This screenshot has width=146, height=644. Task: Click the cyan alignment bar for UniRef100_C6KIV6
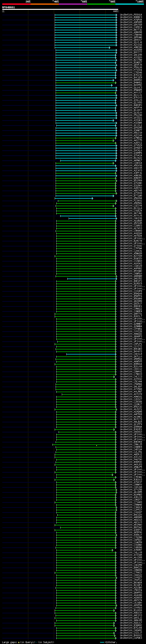(93, 218)
